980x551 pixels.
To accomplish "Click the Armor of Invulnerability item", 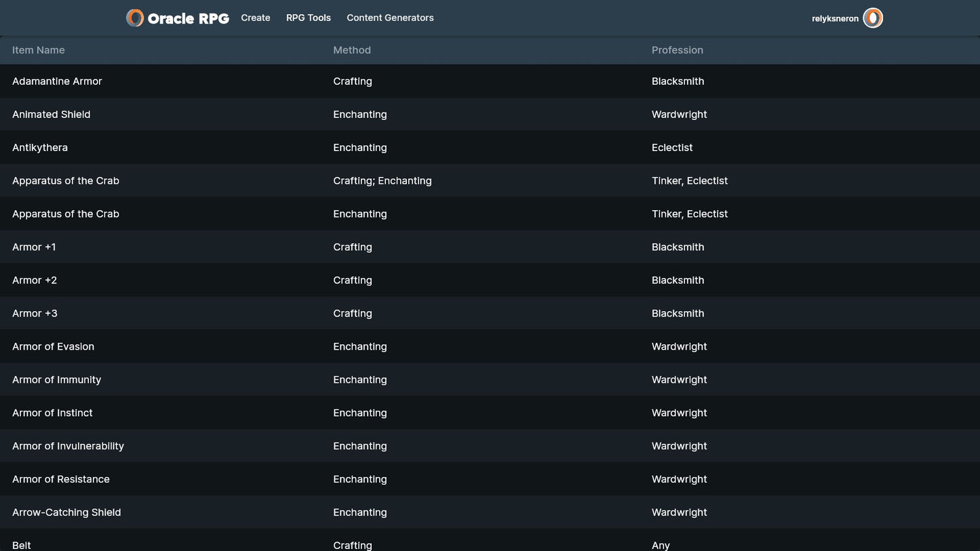I will [x=68, y=447].
